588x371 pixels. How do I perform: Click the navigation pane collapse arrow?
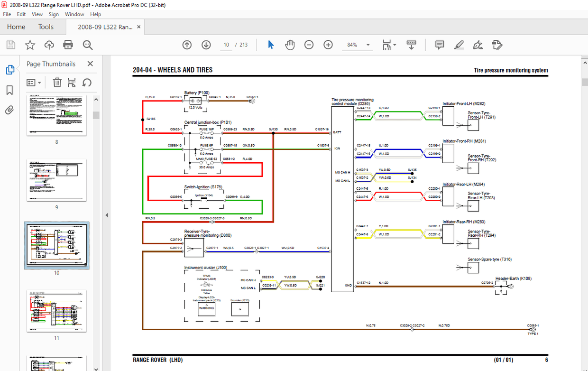106,214
